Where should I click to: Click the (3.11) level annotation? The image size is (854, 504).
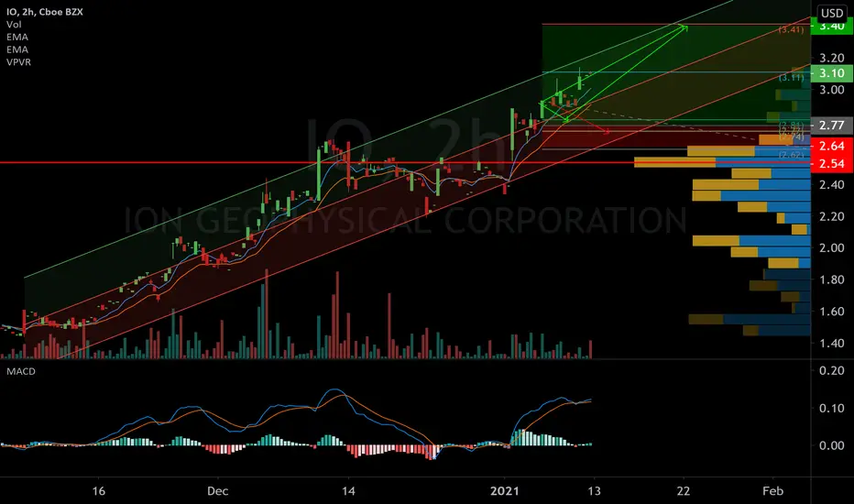coord(791,78)
